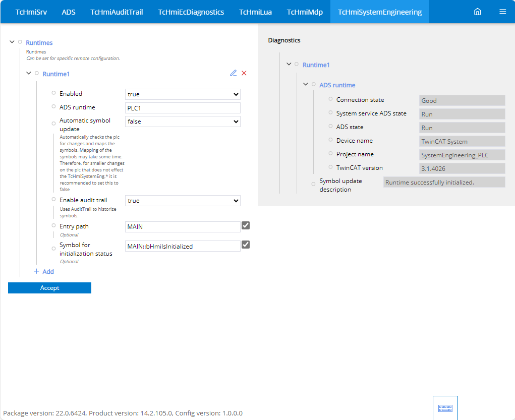Click the circle marker beside ADS state
Image resolution: width=515 pixels, height=420 pixels.
[330, 126]
